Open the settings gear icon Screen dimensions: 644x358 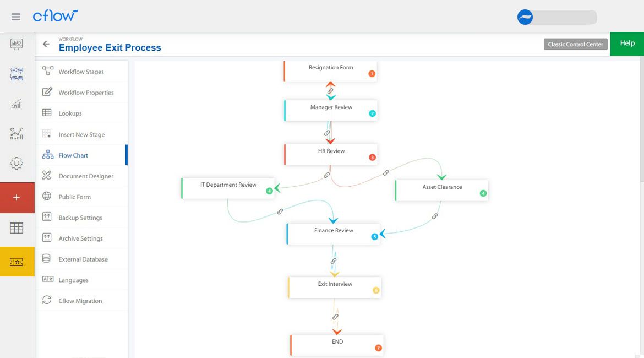17,163
